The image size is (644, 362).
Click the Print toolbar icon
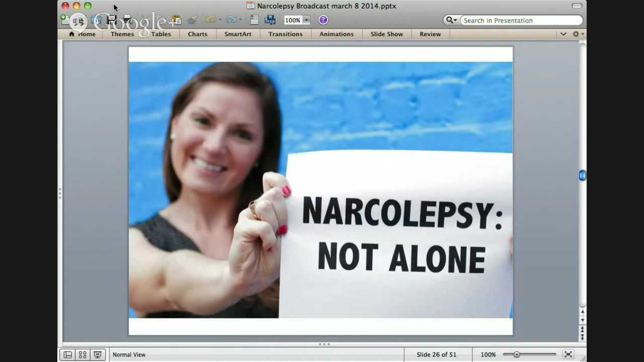click(x=127, y=20)
